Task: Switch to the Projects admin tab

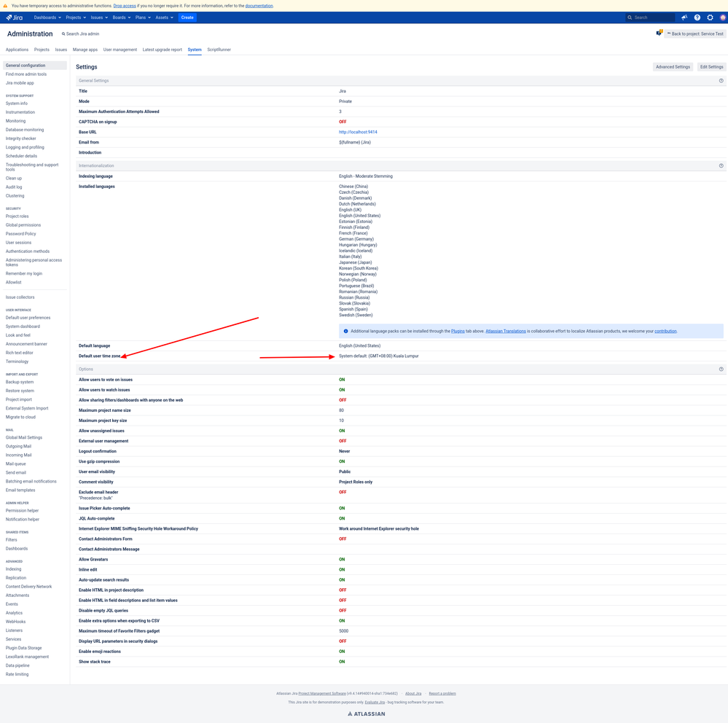Action: point(42,50)
